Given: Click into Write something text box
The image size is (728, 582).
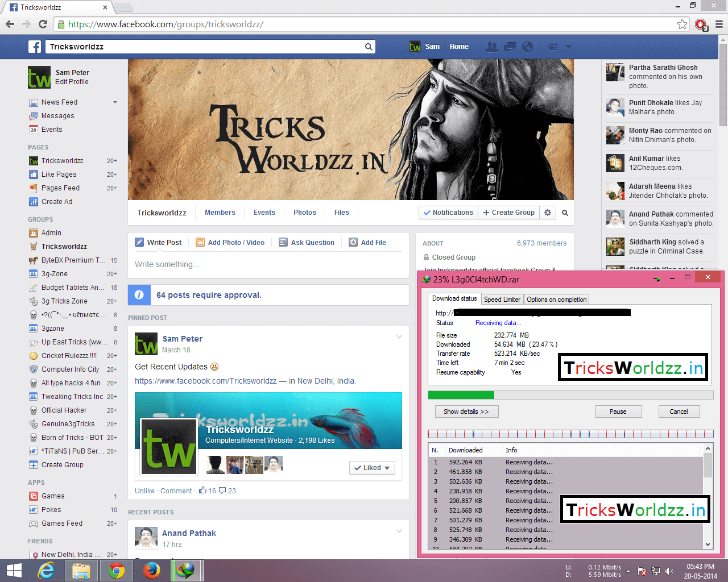Looking at the screenshot, I should (x=268, y=264).
